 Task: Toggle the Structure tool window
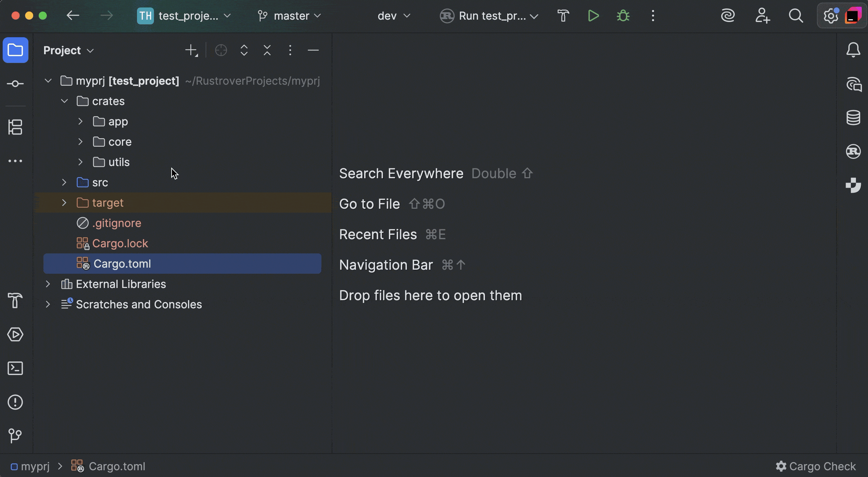[15, 127]
